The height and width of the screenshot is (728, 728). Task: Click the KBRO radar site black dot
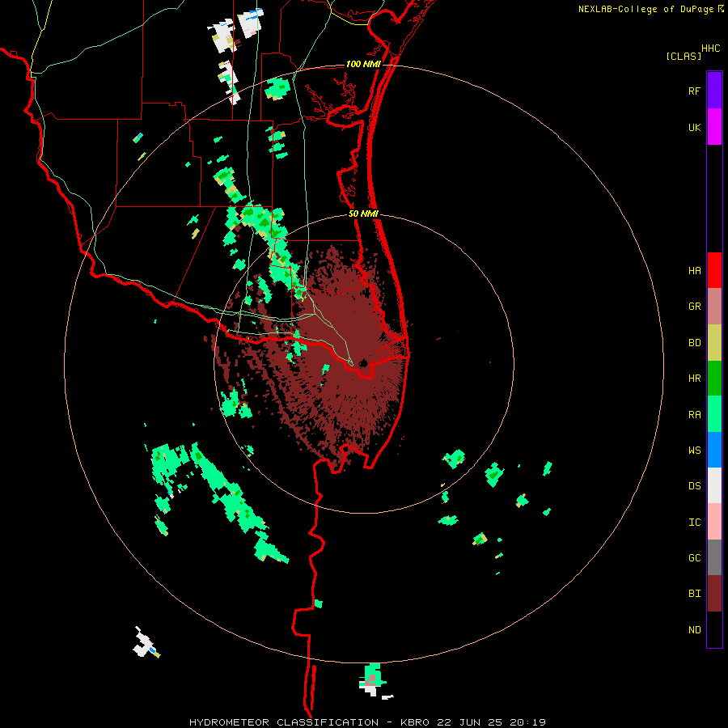[363, 363]
